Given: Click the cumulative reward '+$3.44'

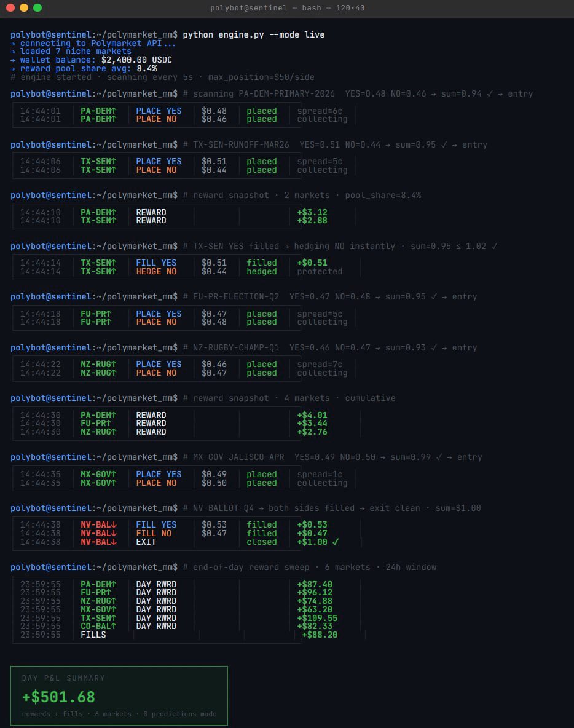Looking at the screenshot, I should point(312,424).
